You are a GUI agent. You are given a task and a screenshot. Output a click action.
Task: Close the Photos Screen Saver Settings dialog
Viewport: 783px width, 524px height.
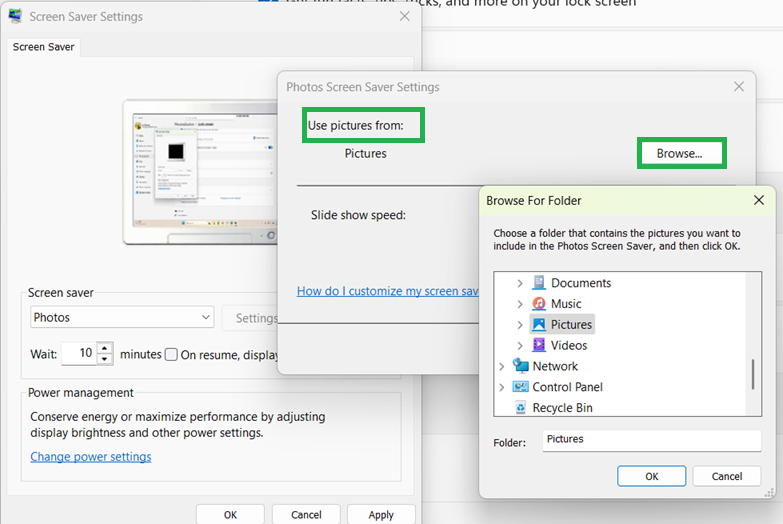pyautogui.click(x=739, y=86)
